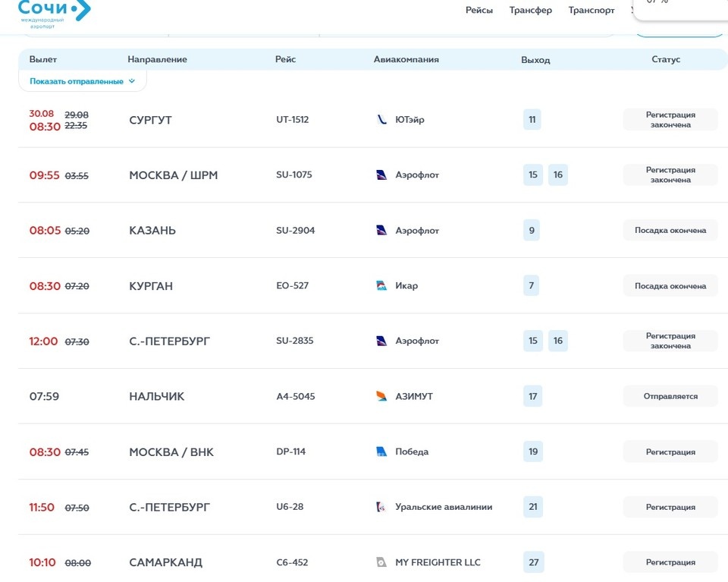
Task: Open С.-ПЕТЕРБУРГ destination for SU-2835
Action: 169,341
